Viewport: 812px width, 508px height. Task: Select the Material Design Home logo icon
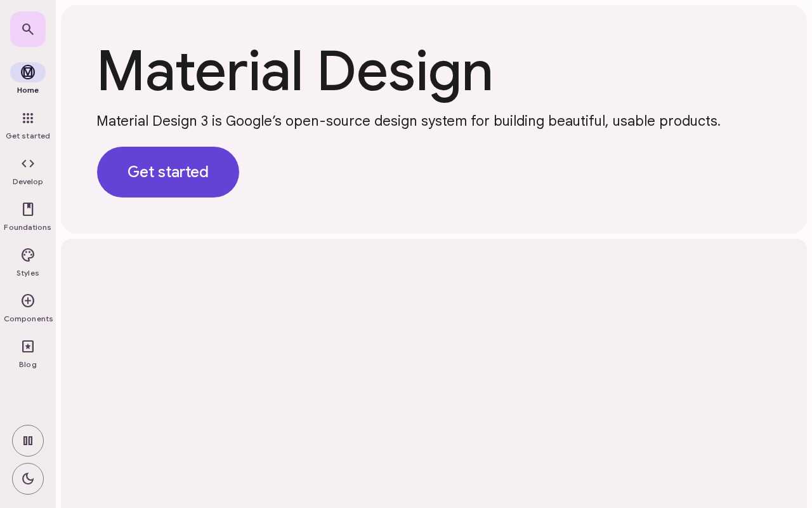(x=28, y=72)
